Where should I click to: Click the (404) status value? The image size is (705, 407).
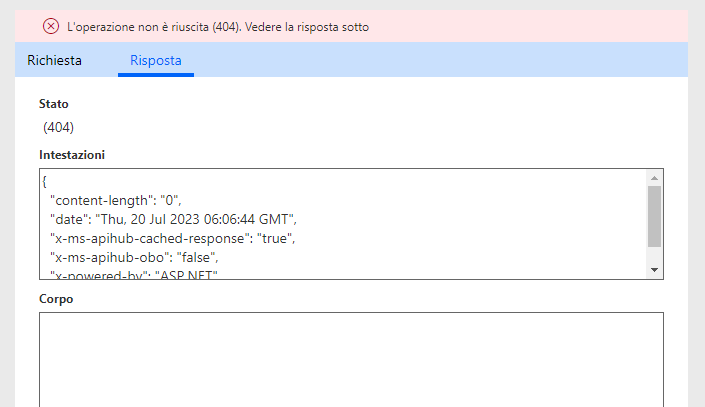(x=59, y=127)
